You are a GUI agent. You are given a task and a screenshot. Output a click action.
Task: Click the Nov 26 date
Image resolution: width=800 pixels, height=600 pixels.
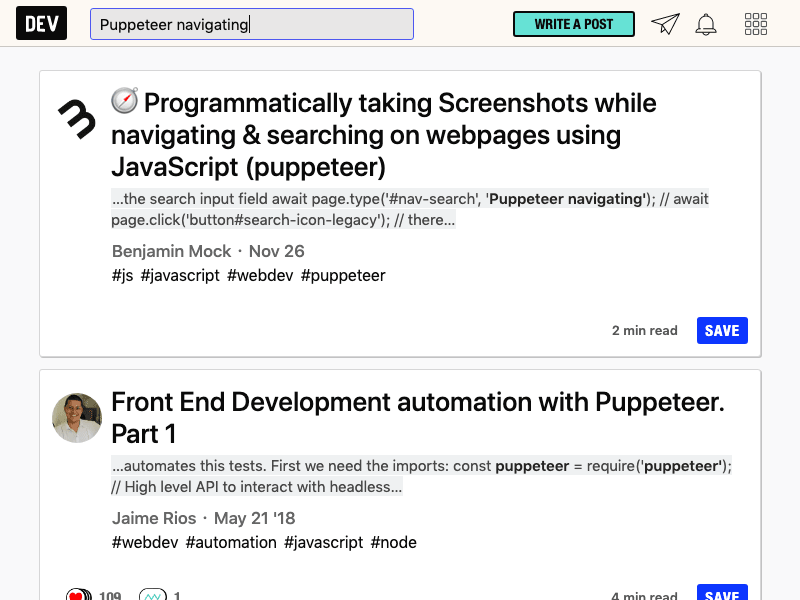pyautogui.click(x=277, y=251)
